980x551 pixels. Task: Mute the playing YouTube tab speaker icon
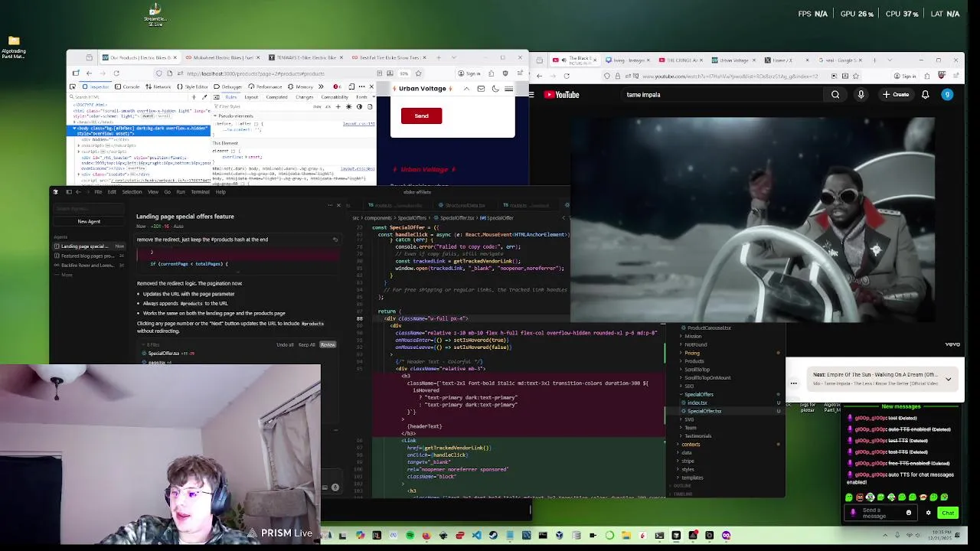pyautogui.click(x=564, y=60)
